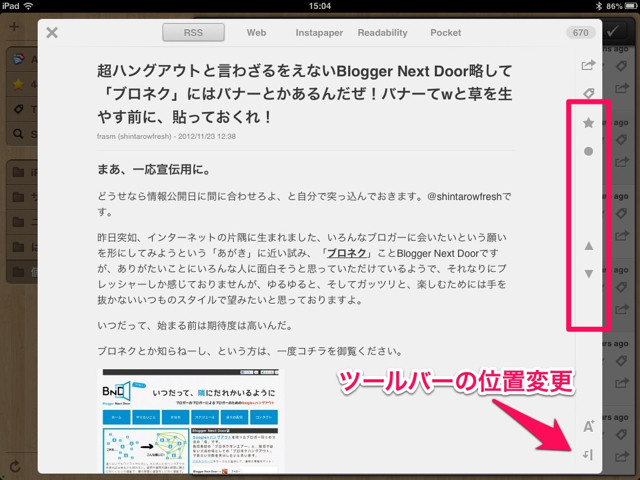Image resolution: width=640 pixels, height=480 pixels.
Task: Go to next article with down arrow
Action: pos(589,274)
